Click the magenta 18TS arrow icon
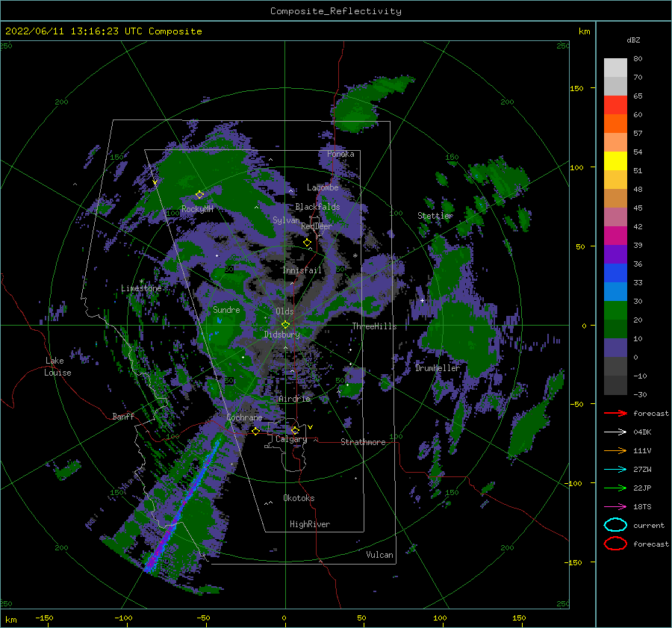The width and height of the screenshot is (672, 628). point(615,507)
